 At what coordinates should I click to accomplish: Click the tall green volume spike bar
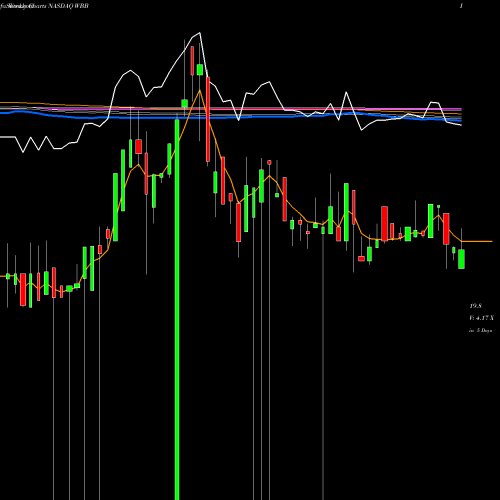[x=177, y=309]
